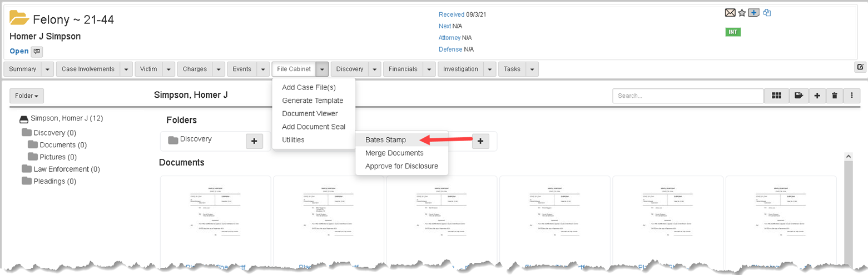Open the Folder dropdown button
The image size is (868, 275).
[27, 96]
